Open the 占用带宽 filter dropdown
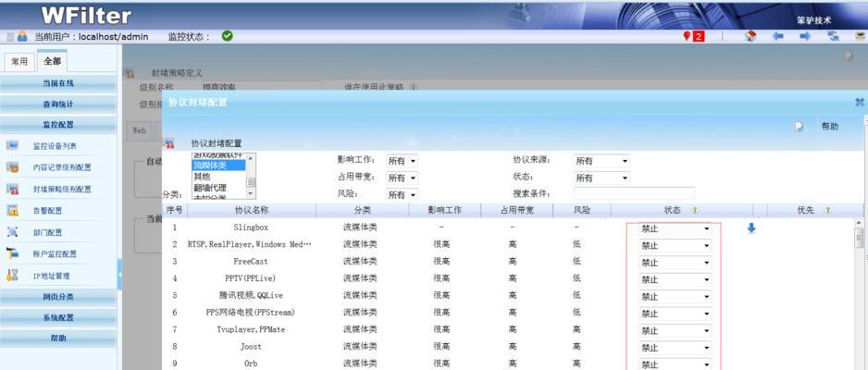868x370 pixels. 402,179
